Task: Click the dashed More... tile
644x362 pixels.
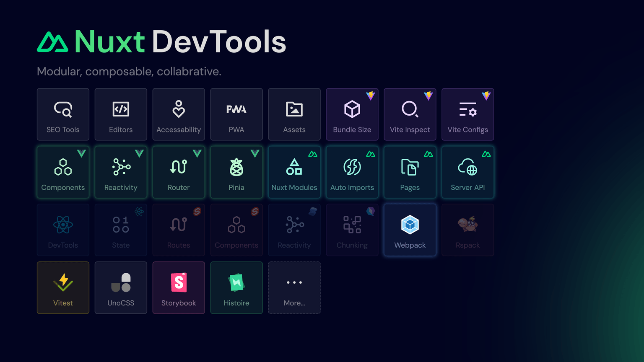Action: click(294, 287)
